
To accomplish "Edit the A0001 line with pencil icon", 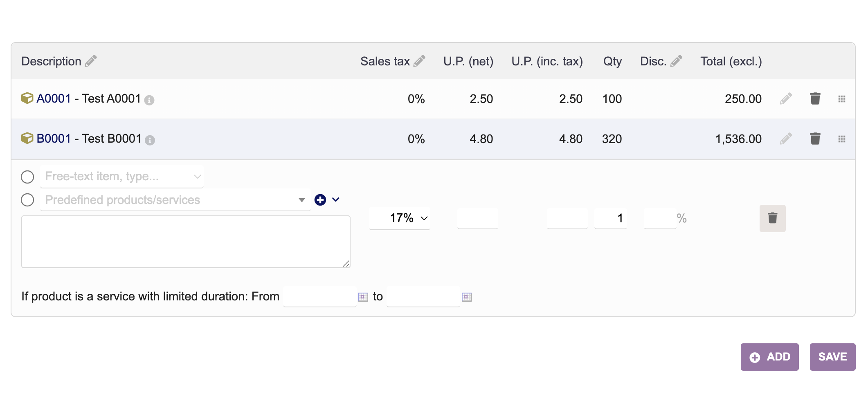I will 786,98.
